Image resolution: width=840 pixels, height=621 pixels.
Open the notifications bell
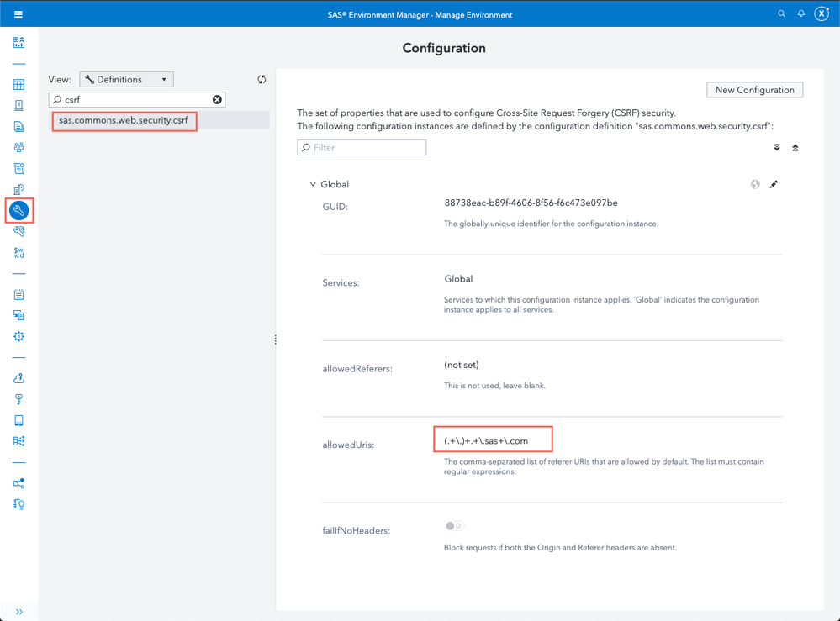pos(801,14)
